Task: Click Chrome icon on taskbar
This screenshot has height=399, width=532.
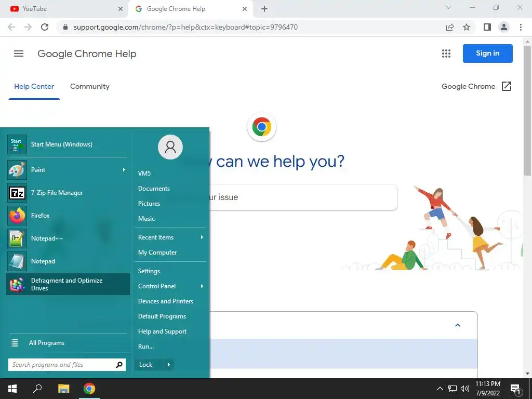Action: point(89,389)
